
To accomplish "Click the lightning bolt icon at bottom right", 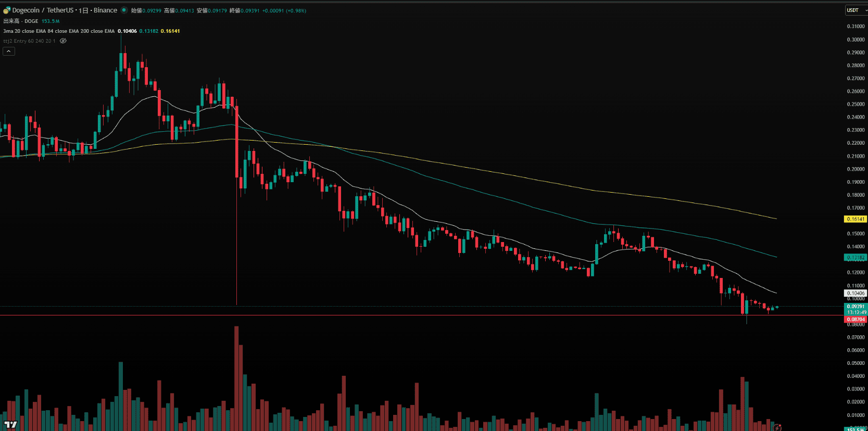I will pyautogui.click(x=777, y=427).
